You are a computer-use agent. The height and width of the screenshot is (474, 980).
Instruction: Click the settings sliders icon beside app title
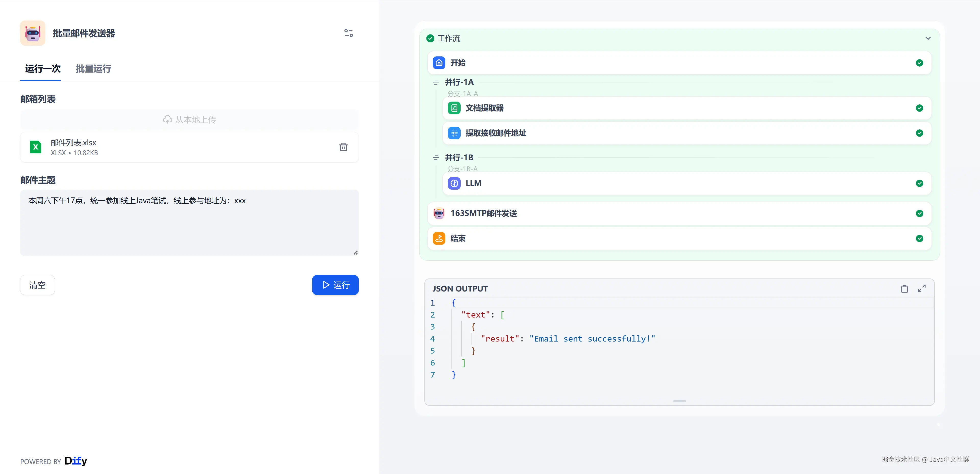(348, 33)
